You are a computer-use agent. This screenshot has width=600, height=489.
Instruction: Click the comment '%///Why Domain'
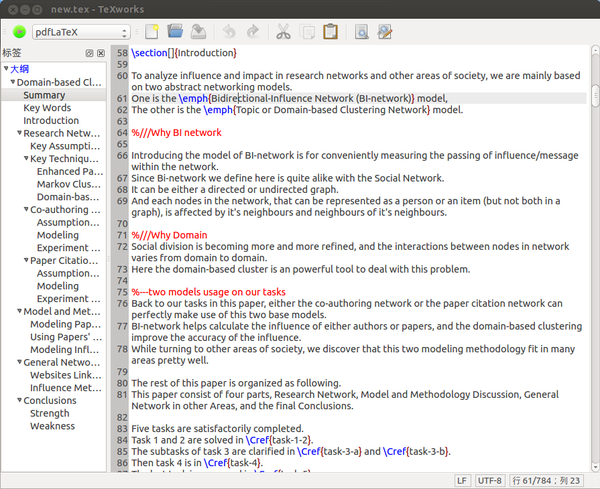point(169,235)
